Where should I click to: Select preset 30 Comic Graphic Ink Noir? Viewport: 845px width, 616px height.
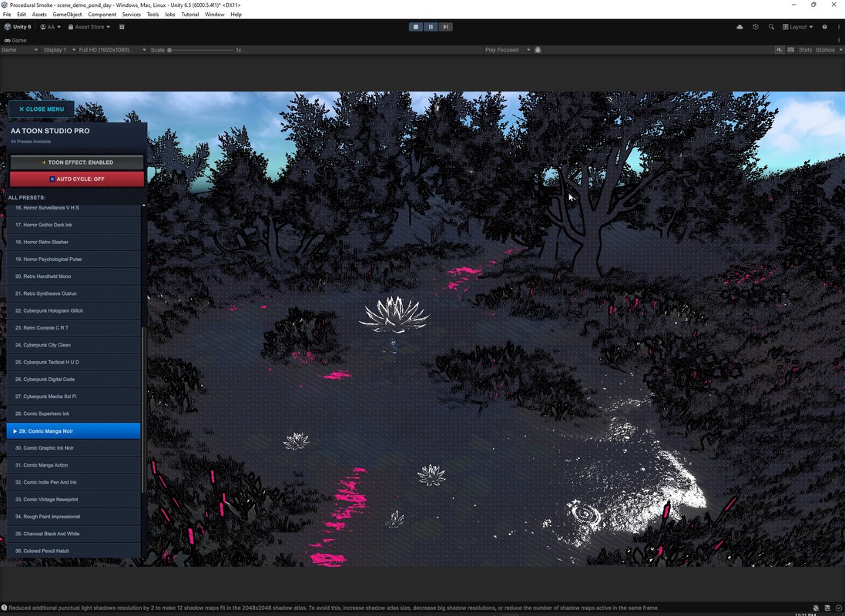(x=74, y=448)
